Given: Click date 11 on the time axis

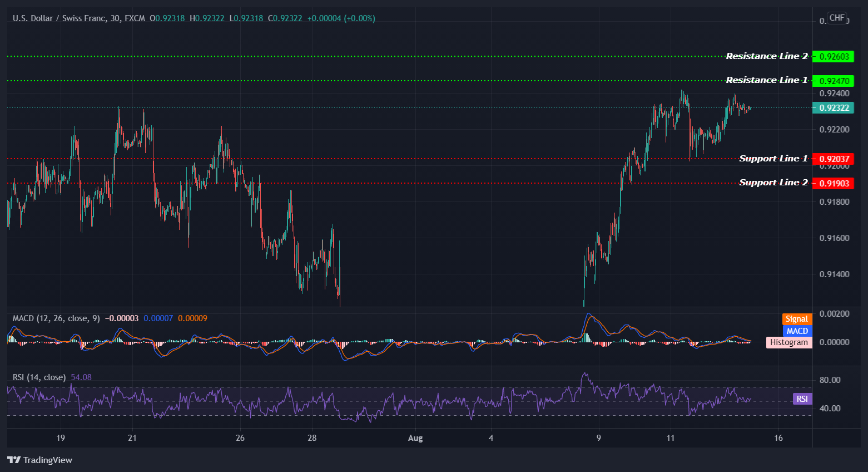Looking at the screenshot, I should tap(670, 438).
